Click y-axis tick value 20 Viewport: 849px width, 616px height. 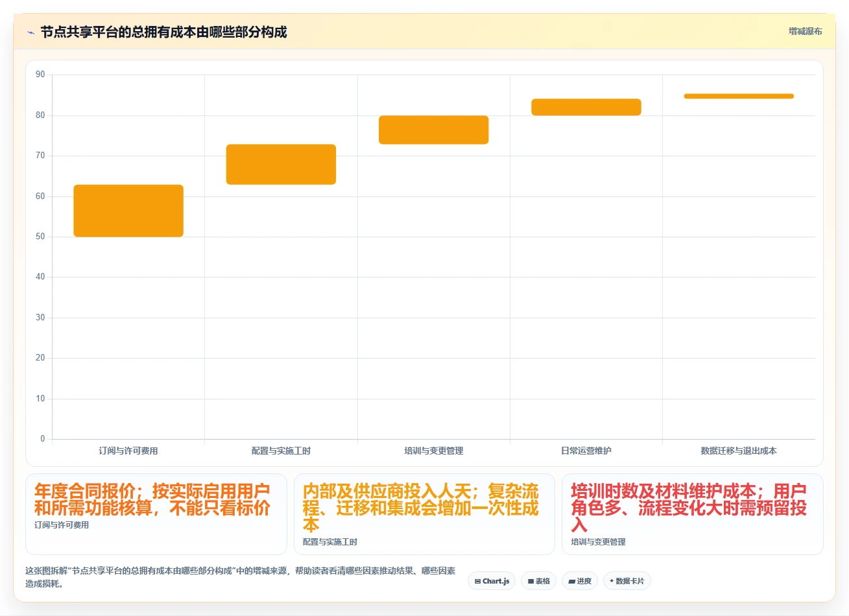tap(40, 358)
